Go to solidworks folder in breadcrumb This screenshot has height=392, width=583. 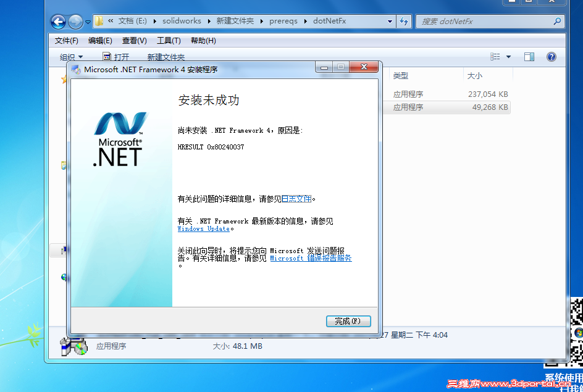point(182,21)
